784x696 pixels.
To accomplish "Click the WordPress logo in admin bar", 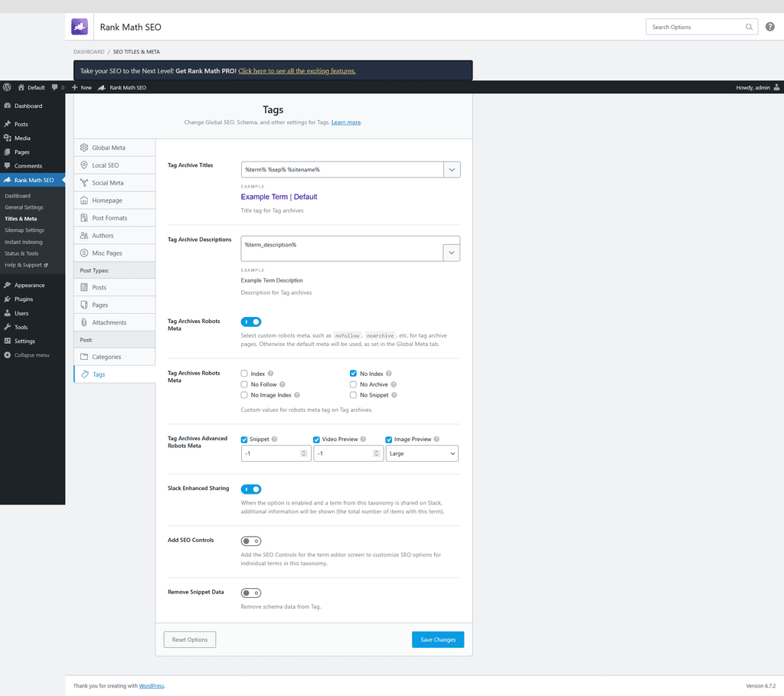I will tap(7, 87).
